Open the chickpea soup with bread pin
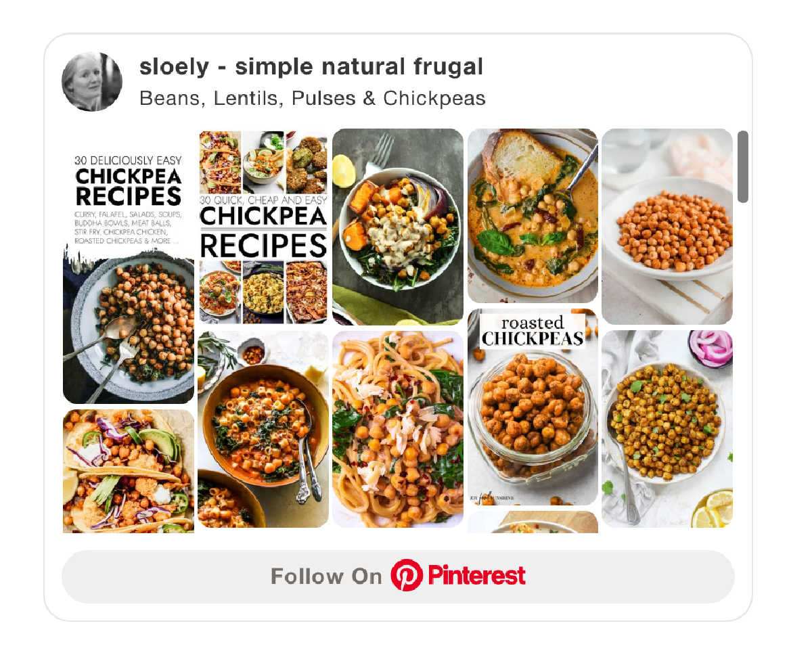The height and width of the screenshot is (657, 812). coord(533,216)
